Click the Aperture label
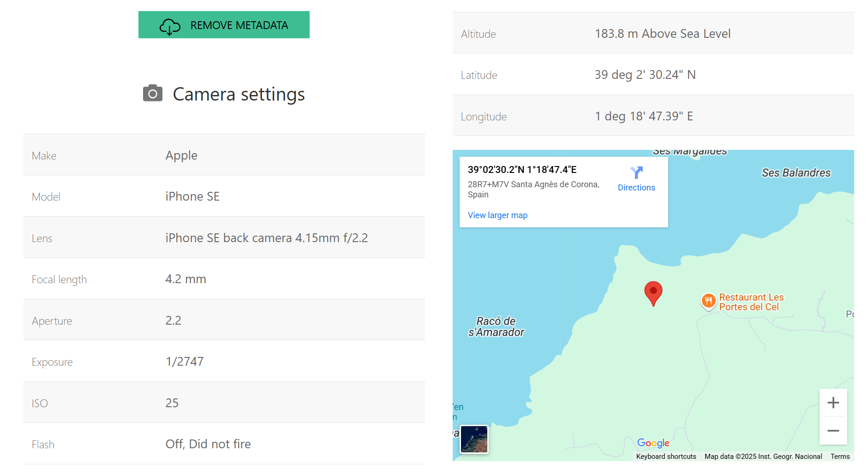 coord(52,321)
